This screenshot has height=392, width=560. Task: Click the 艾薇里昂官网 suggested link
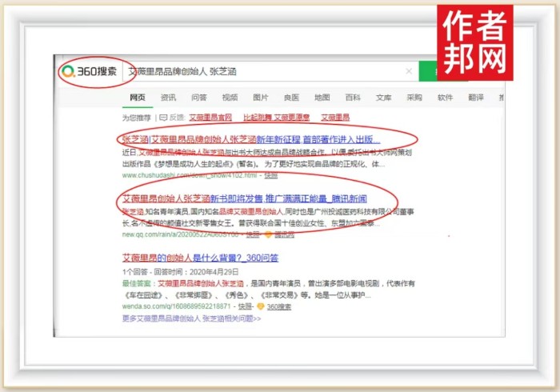coord(210,117)
